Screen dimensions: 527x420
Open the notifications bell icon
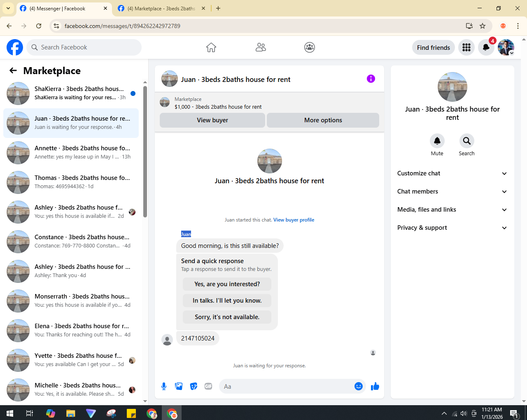pyautogui.click(x=486, y=47)
